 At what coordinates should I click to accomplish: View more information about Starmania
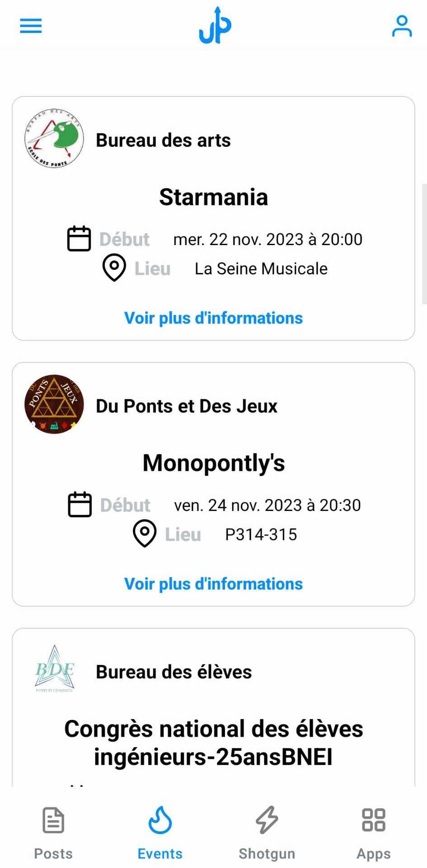(x=213, y=318)
